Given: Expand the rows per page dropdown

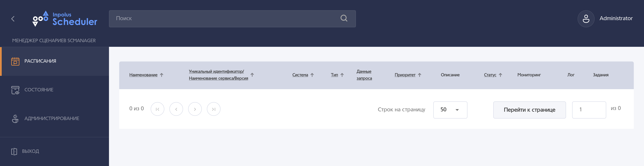Looking at the screenshot, I should (450, 110).
